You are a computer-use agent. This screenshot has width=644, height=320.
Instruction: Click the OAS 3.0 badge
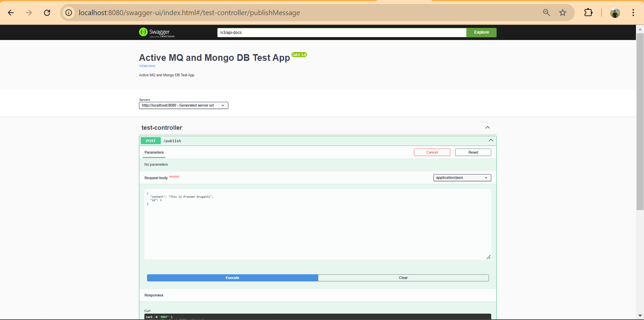pos(299,55)
